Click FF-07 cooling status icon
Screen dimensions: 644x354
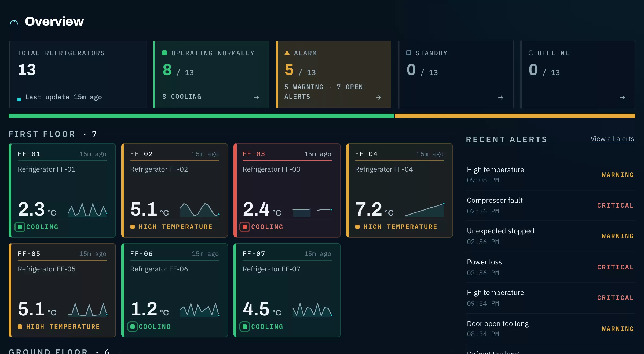[x=245, y=327]
